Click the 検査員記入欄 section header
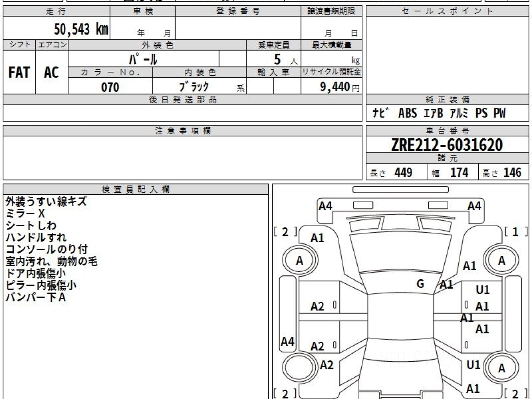 tap(136, 189)
